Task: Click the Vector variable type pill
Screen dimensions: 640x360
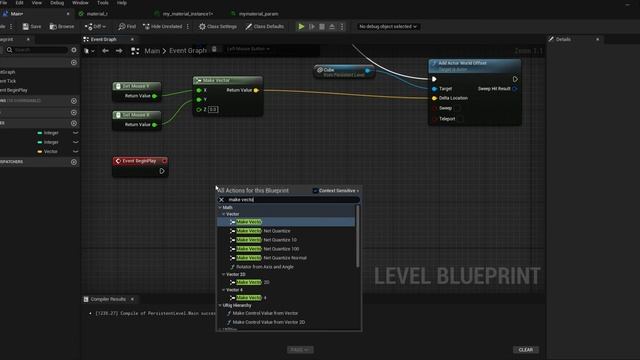Action: [x=40, y=151]
